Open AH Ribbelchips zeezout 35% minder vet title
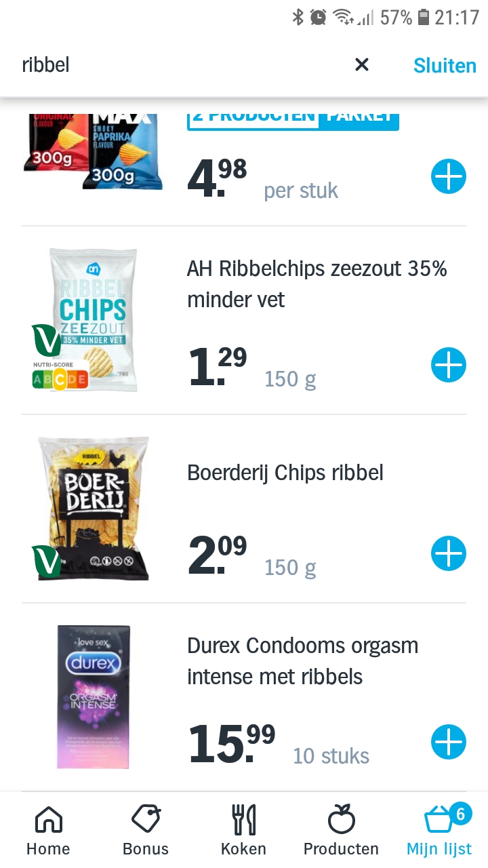This screenshot has height=868, width=488. pos(317,283)
